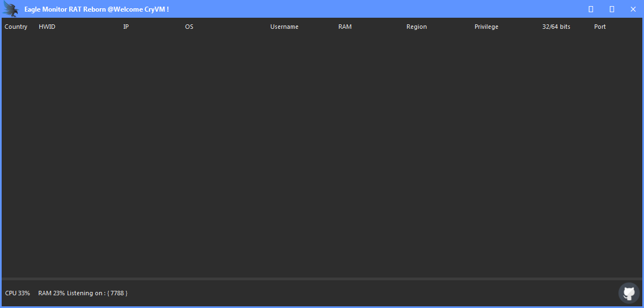Sort by the OS column header
Screen dimensions: 644x308
pyautogui.click(x=189, y=27)
